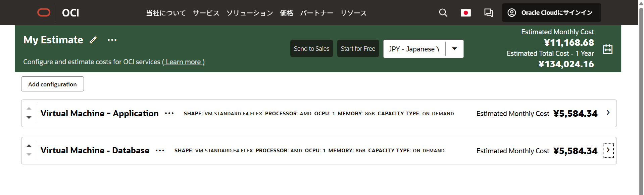
Task: Click Start for Free button
Action: (x=358, y=48)
